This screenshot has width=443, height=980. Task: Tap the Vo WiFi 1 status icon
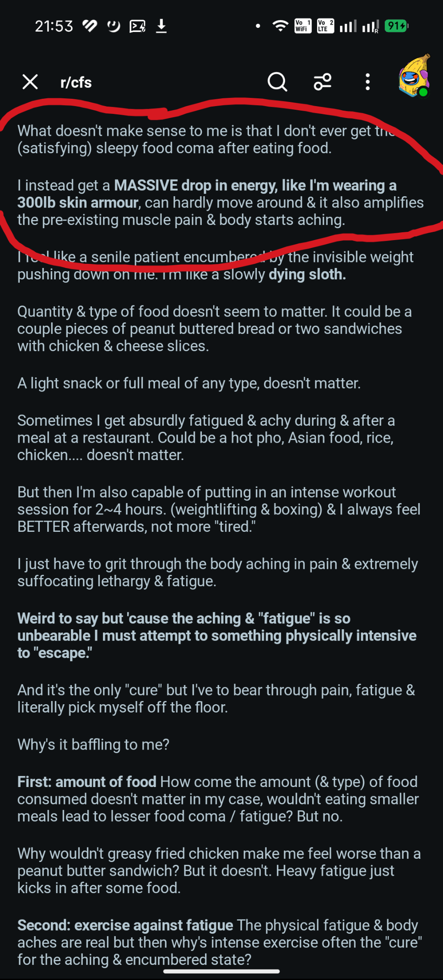[303, 26]
